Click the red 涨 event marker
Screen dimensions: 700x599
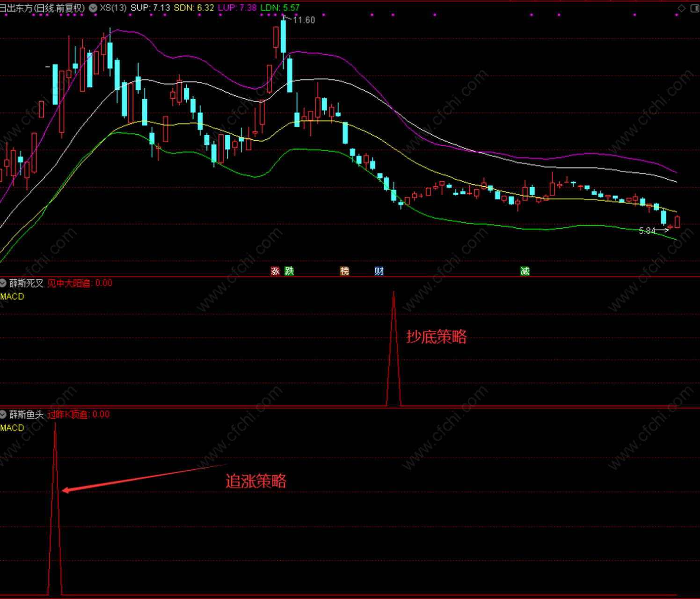click(275, 271)
